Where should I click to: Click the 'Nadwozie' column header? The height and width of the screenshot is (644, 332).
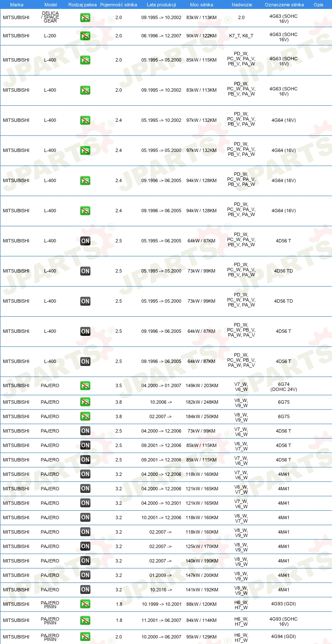pyautogui.click(x=241, y=4)
